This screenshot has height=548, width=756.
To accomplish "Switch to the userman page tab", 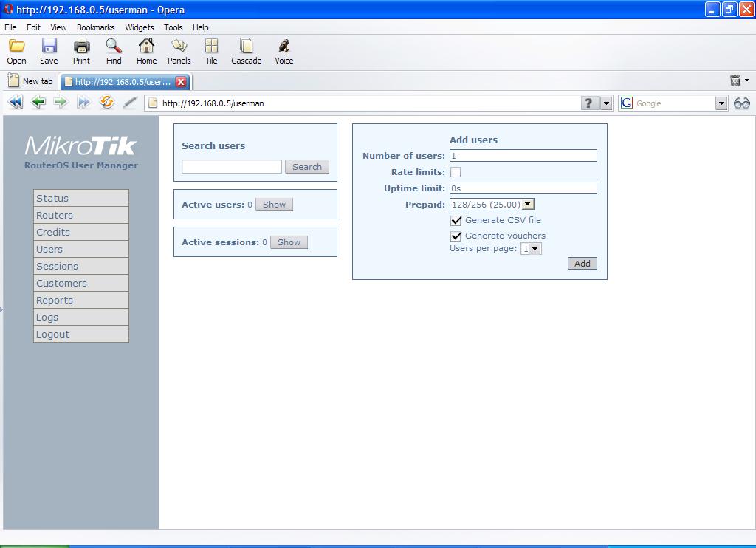I will 124,81.
